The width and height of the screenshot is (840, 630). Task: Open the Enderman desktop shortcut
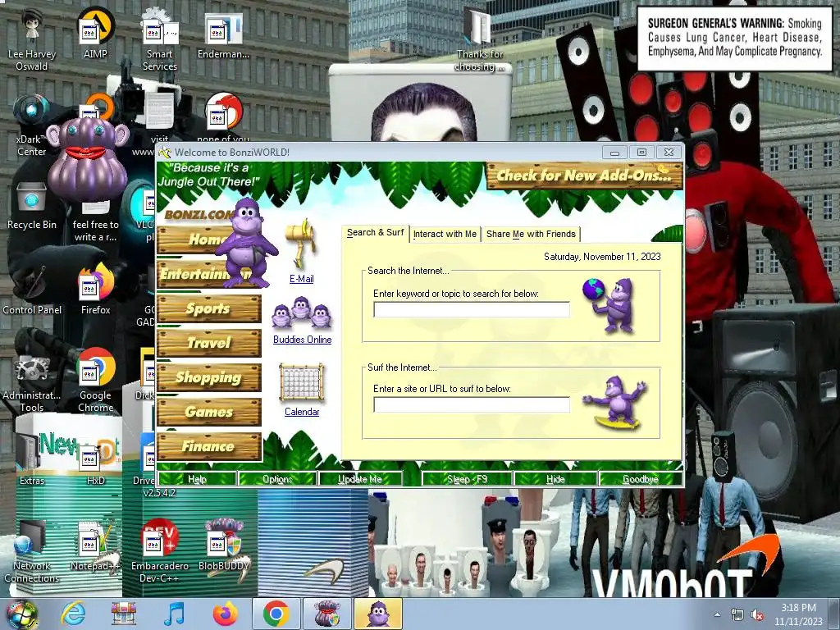[x=223, y=33]
